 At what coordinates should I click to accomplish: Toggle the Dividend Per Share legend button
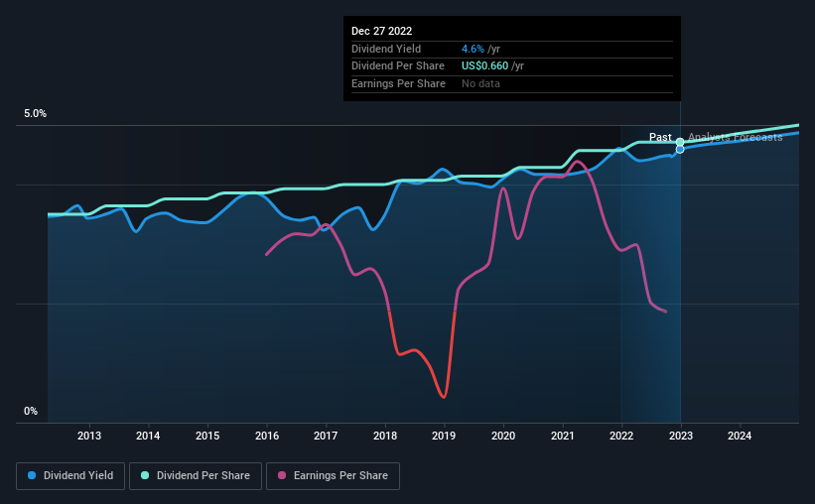click(x=196, y=476)
